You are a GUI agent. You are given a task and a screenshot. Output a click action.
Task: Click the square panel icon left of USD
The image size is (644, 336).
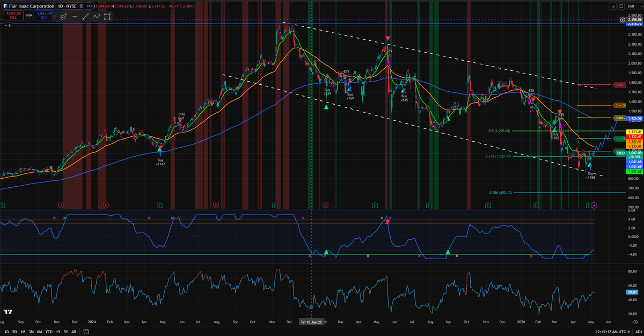pos(621,6)
